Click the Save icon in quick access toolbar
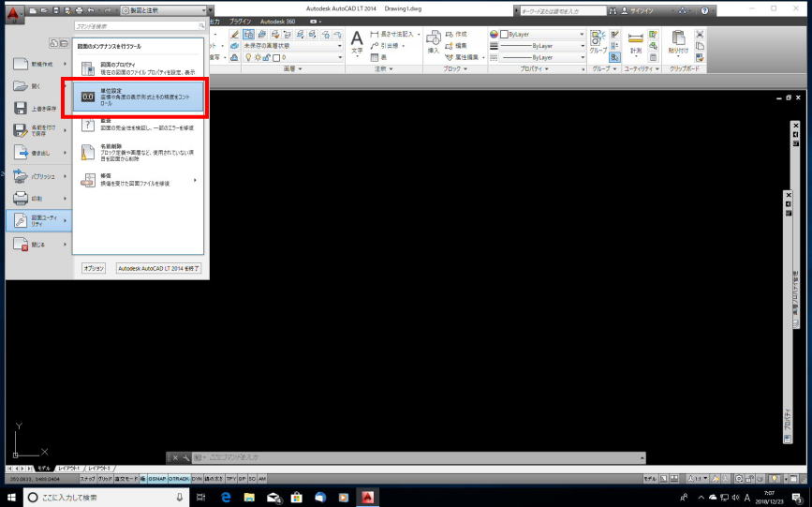Screen dimensions: 812x507 pyautogui.click(x=56, y=10)
